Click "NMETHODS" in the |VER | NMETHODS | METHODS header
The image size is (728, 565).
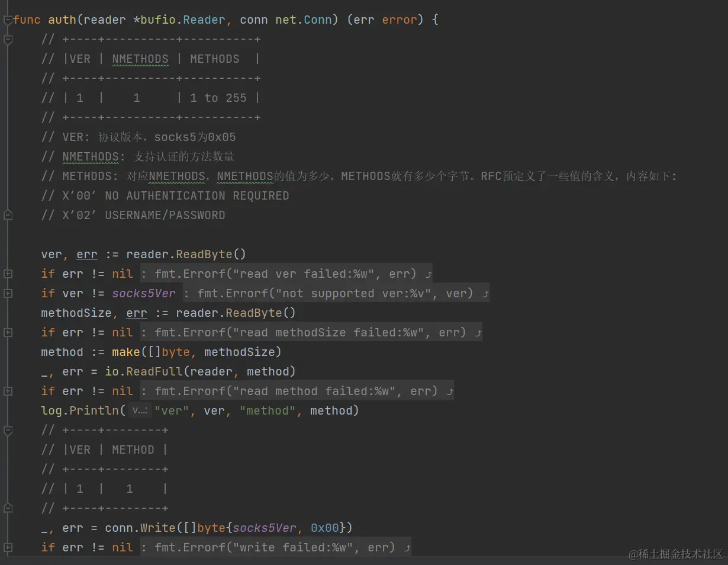(140, 59)
